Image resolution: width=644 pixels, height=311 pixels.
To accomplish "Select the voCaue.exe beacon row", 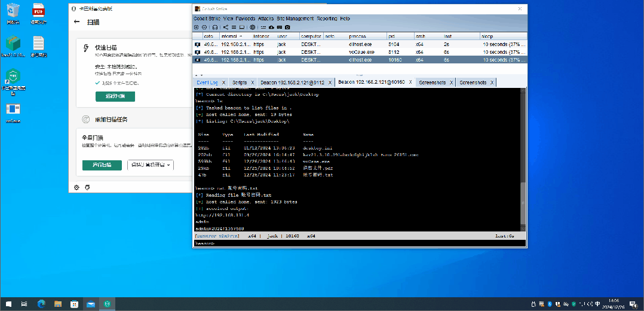I will [x=360, y=52].
